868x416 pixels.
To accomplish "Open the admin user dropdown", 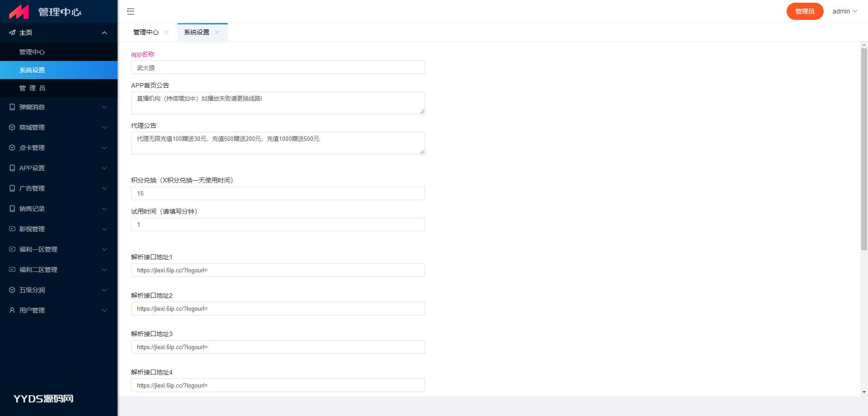I will coord(844,11).
